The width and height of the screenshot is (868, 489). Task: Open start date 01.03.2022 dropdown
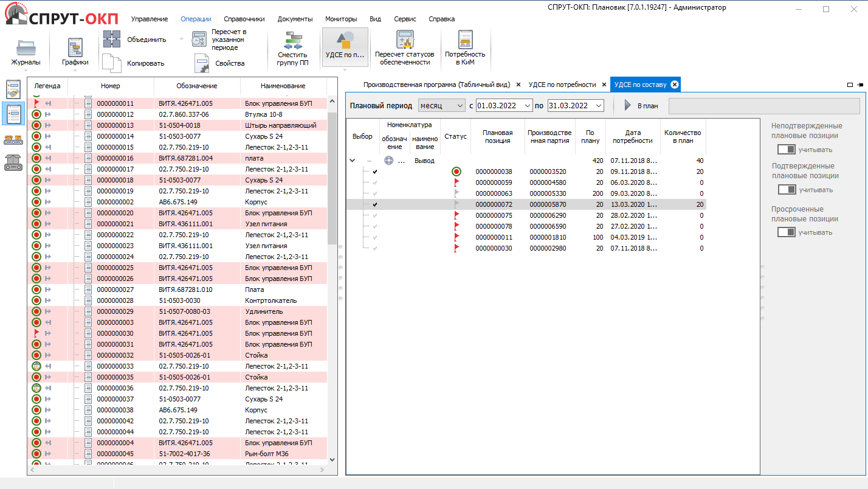point(527,106)
